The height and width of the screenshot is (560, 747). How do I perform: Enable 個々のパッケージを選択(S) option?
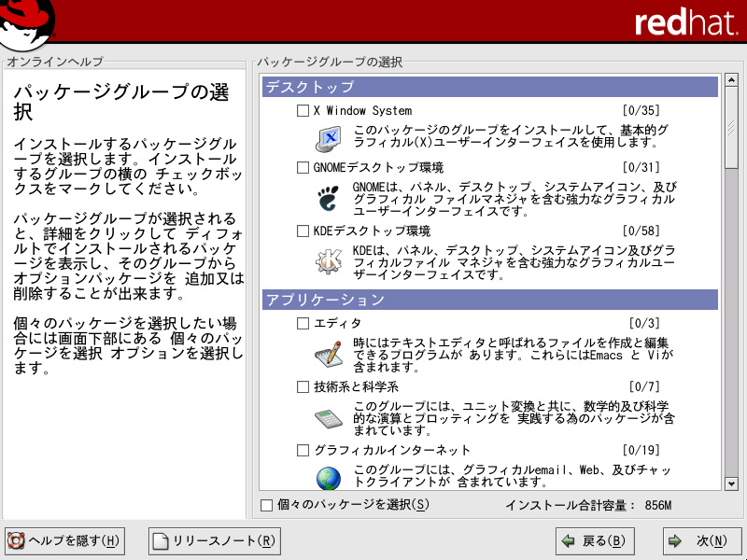[267, 505]
